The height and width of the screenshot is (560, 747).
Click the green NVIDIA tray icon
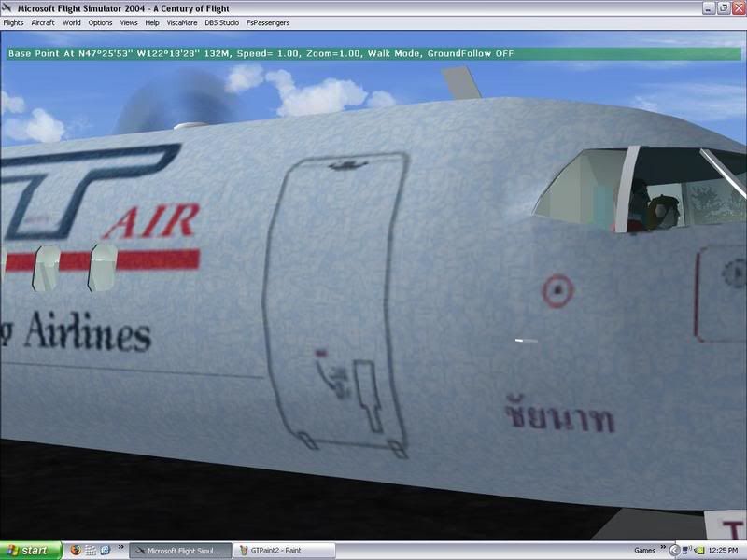coord(699,551)
